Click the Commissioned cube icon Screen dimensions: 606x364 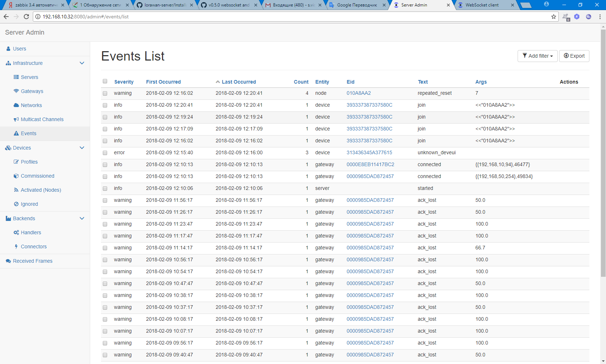(16, 176)
